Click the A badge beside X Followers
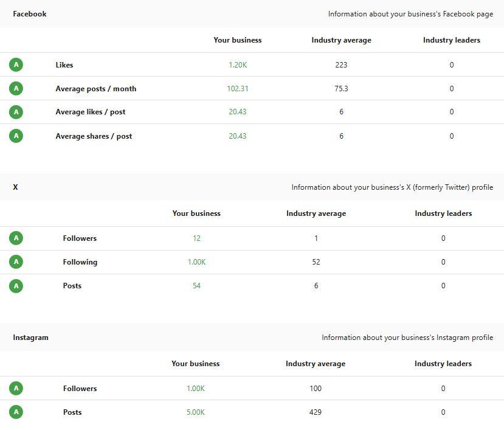504x430 pixels. (16, 238)
